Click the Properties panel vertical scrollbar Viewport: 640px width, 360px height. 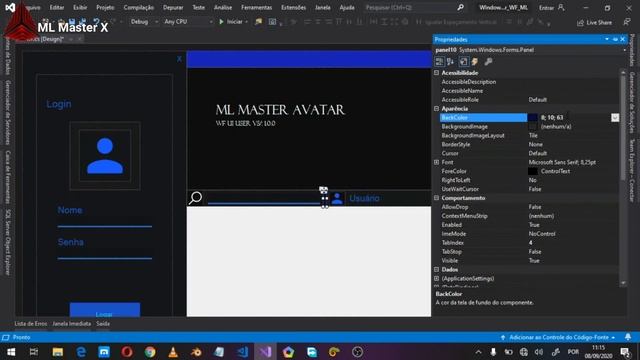click(x=623, y=178)
